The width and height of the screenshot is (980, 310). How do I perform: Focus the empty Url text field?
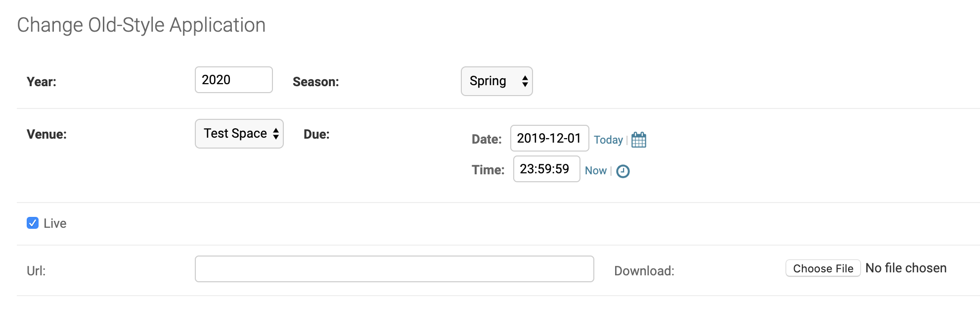point(395,269)
